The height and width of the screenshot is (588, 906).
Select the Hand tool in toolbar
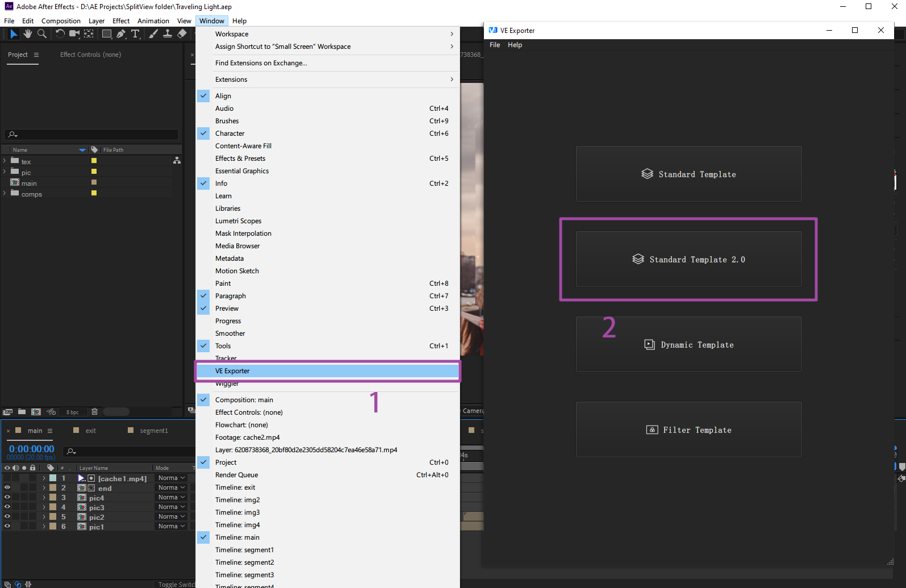pyautogui.click(x=27, y=34)
